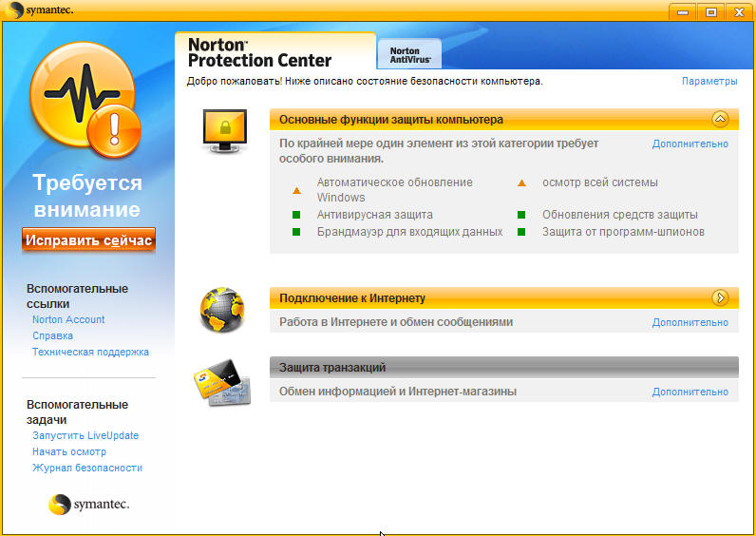The width and height of the screenshot is (756, 536).
Task: Collapse the Основные функции защиты компьютера section
Action: click(720, 119)
